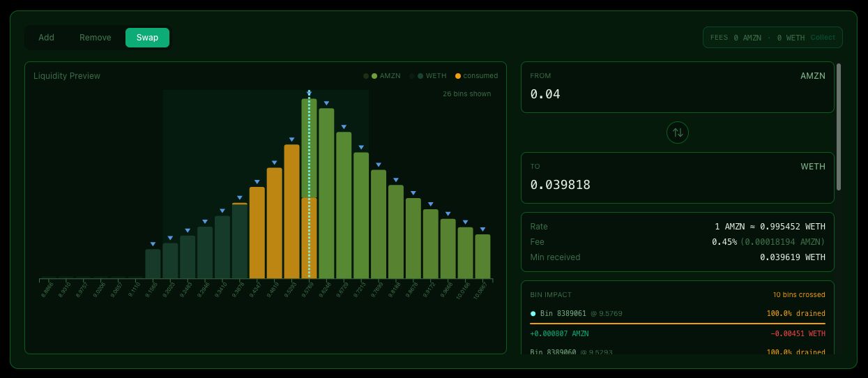Switch to the Add tab

pos(46,38)
